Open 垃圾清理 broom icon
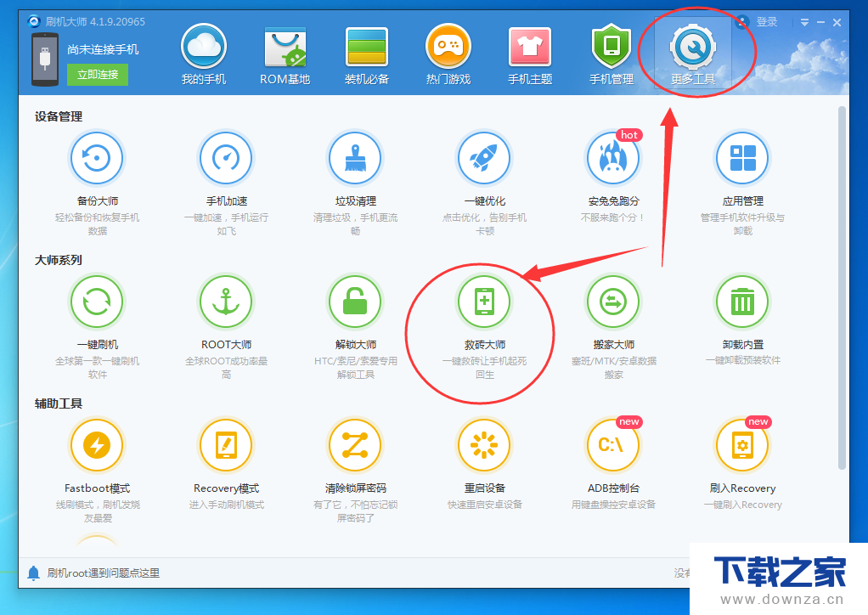Screen dimensions: 868x615 (355, 158)
